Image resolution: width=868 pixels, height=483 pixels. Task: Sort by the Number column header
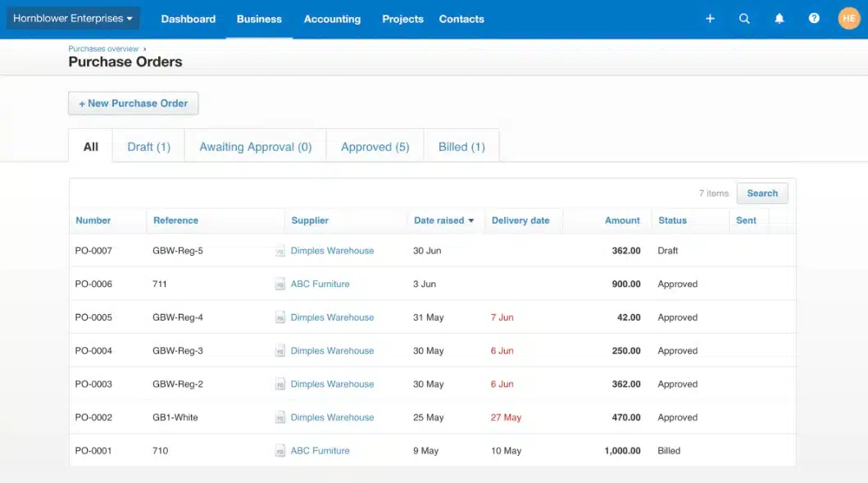(x=93, y=221)
